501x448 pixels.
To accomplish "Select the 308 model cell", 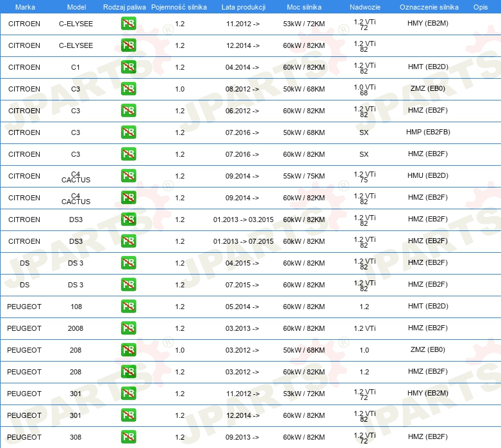I will tap(76, 437).
